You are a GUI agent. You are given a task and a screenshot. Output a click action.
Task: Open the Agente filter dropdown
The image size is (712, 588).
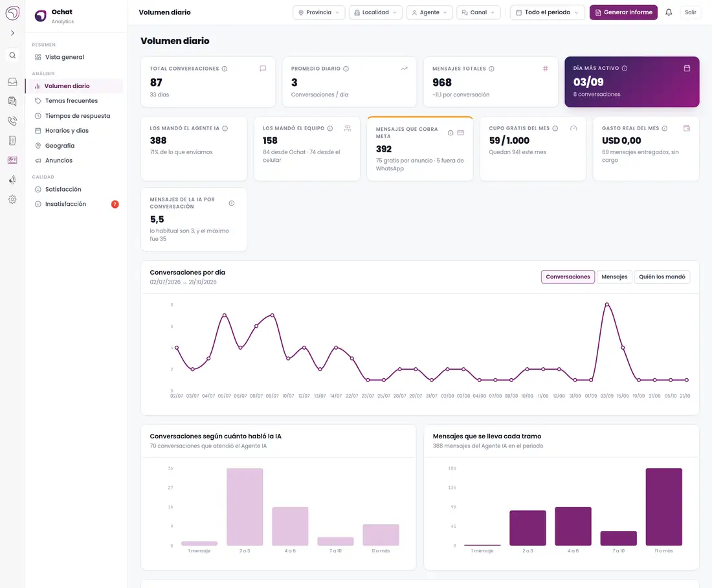430,12
